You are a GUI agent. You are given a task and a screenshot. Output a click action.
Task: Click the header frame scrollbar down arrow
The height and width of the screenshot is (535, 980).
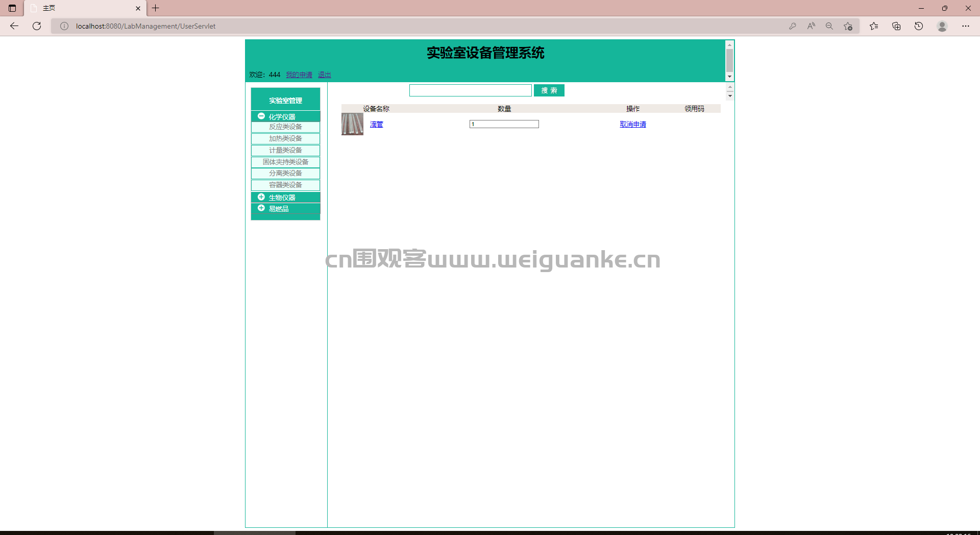coord(730,77)
